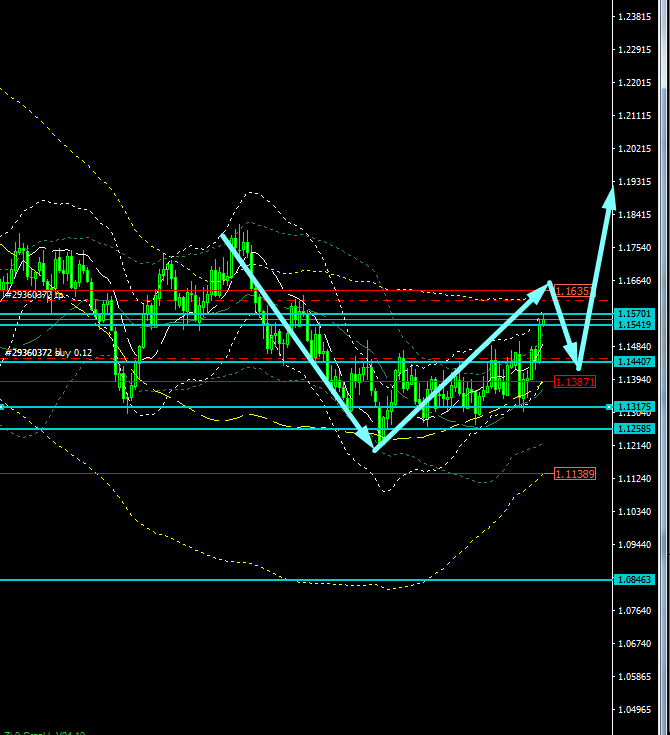Select the order label #29360372 buy 0.12

(48, 352)
